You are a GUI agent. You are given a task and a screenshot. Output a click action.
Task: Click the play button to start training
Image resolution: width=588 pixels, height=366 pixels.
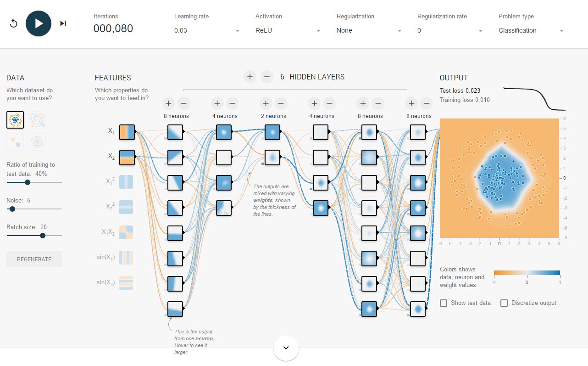(39, 23)
